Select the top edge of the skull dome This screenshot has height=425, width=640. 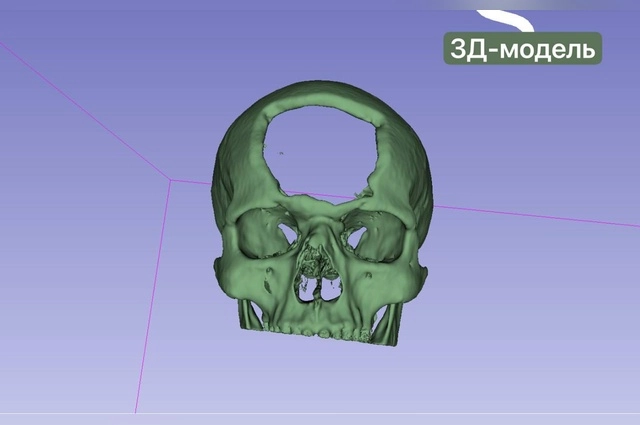(320, 90)
